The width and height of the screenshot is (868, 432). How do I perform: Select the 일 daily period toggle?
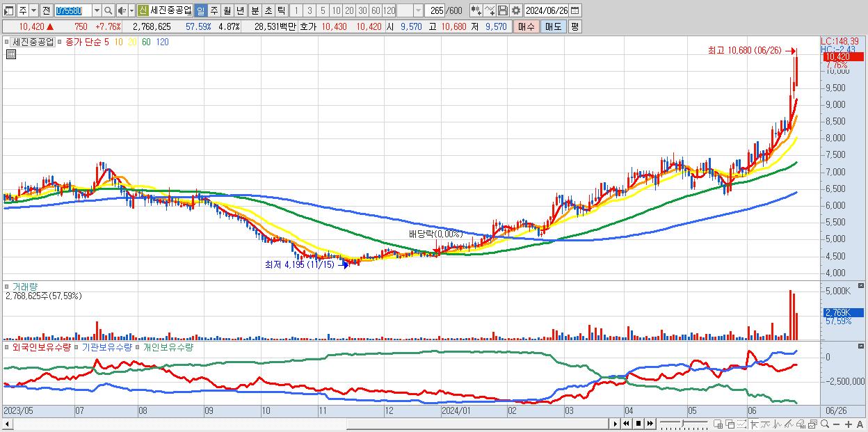click(x=200, y=10)
